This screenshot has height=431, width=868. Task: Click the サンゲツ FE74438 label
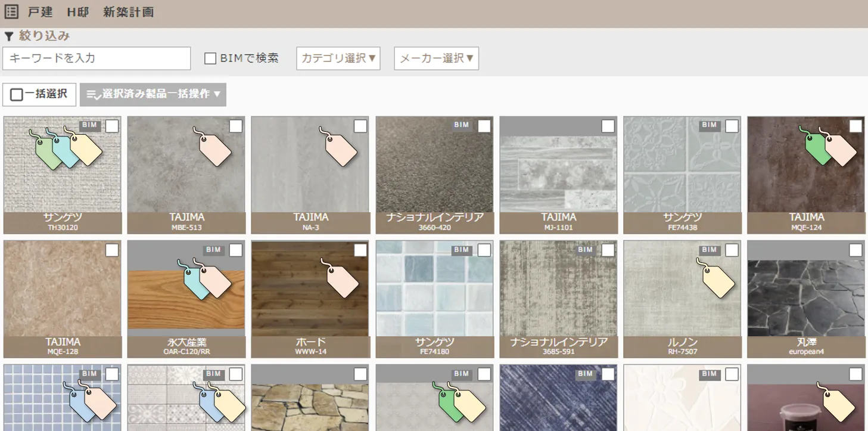pos(683,222)
